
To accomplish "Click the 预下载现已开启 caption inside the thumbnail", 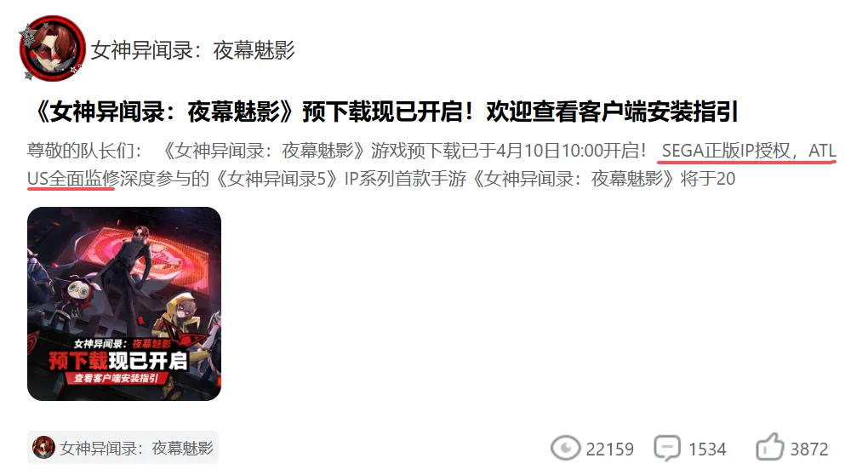I will [118, 361].
